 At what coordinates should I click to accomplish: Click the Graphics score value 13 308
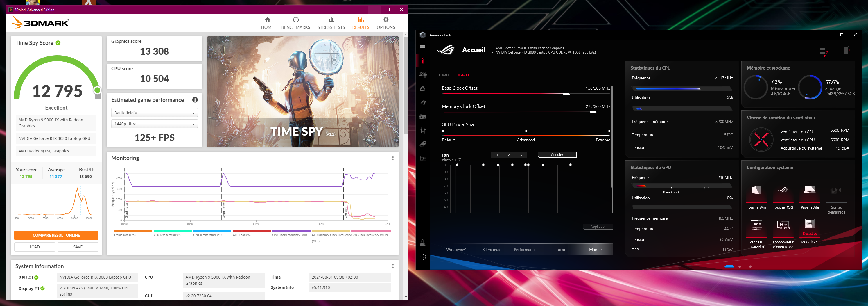[154, 51]
